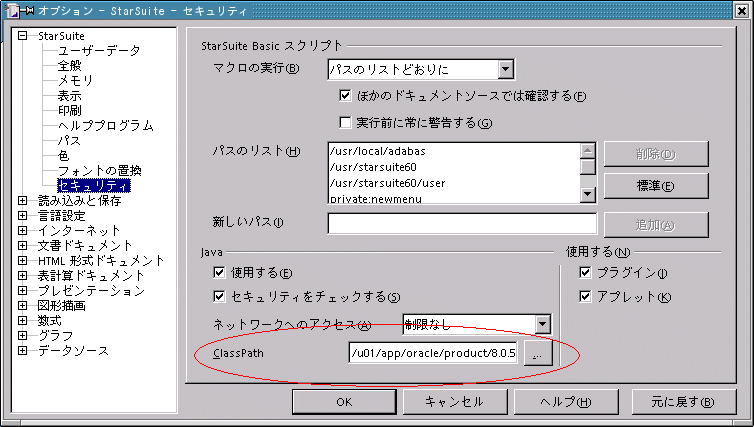This screenshot has width=754, height=427.
Task: Focus the 新しいパス input field
Action: (462, 224)
